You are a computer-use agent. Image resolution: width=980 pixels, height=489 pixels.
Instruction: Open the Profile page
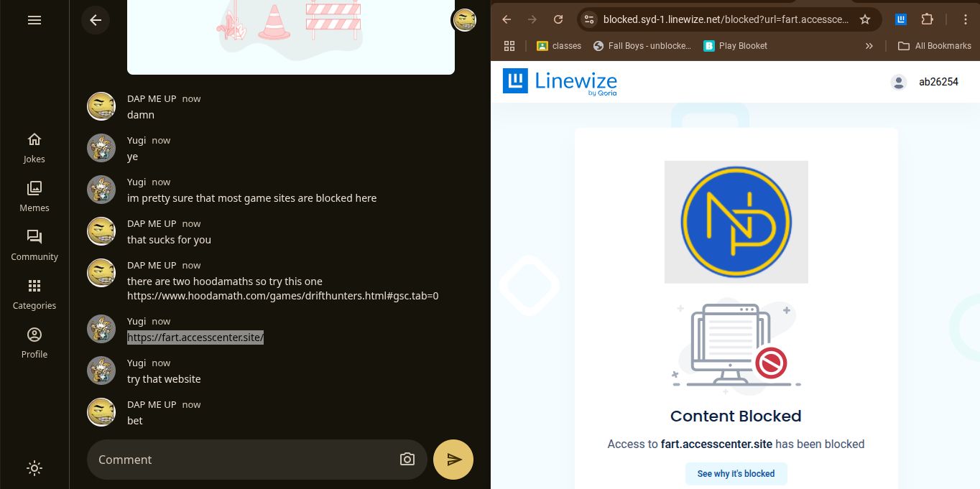click(x=34, y=343)
